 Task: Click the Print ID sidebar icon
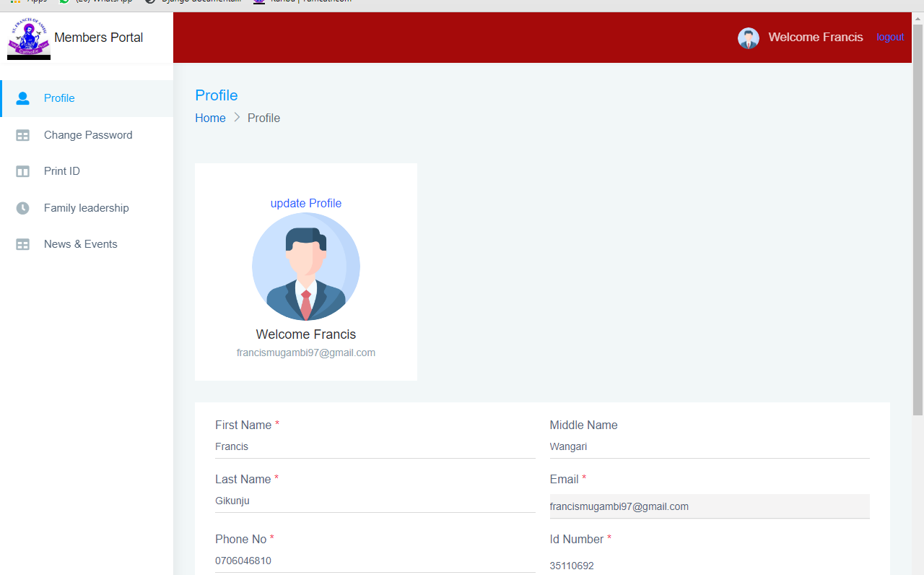[23, 171]
